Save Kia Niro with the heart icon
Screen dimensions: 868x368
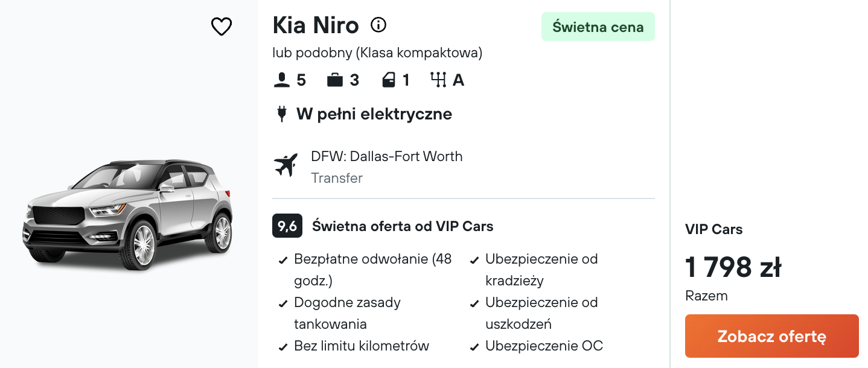[x=222, y=26]
